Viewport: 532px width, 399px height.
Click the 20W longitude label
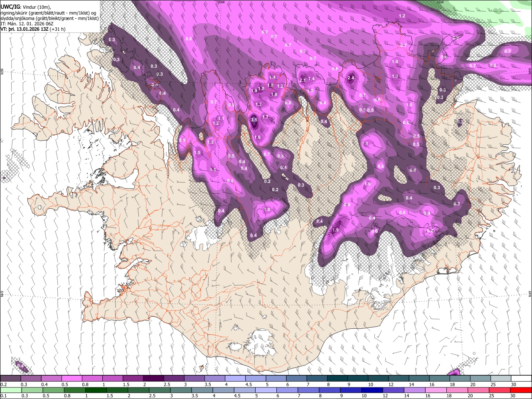pyautogui.click(x=222, y=2)
